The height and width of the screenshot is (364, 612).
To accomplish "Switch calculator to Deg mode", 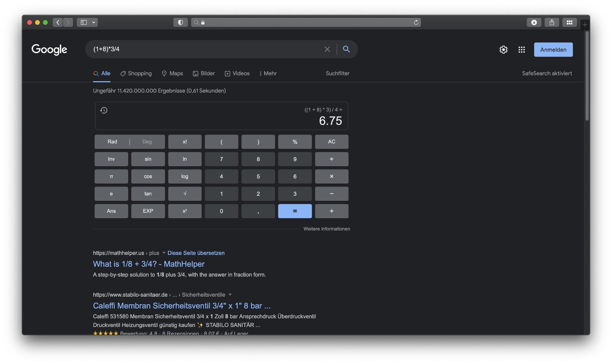I will pyautogui.click(x=147, y=141).
